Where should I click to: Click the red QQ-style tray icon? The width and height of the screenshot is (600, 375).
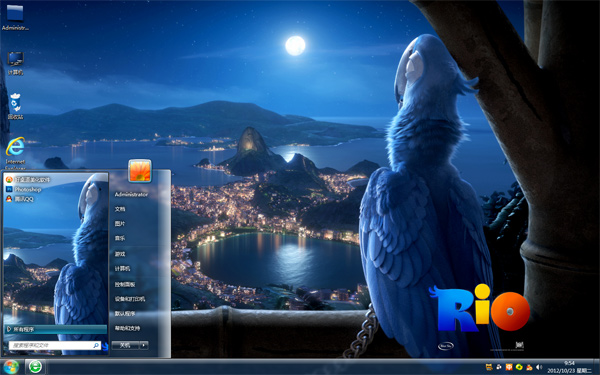[x=529, y=367]
